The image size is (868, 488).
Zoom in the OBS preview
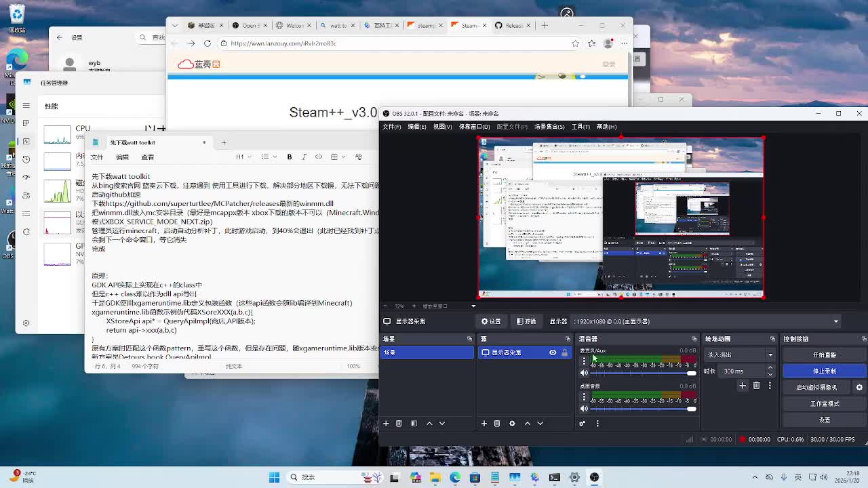(x=413, y=306)
